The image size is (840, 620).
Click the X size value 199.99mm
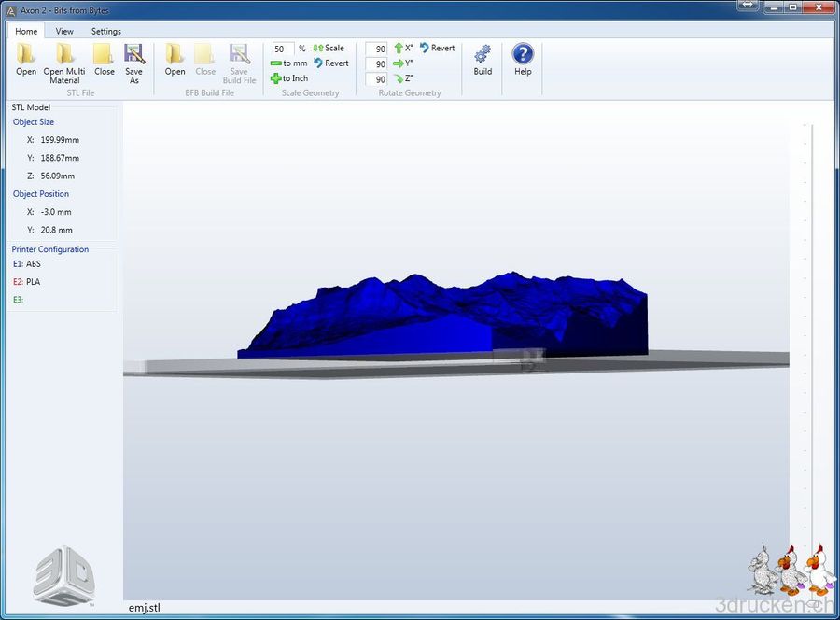60,140
